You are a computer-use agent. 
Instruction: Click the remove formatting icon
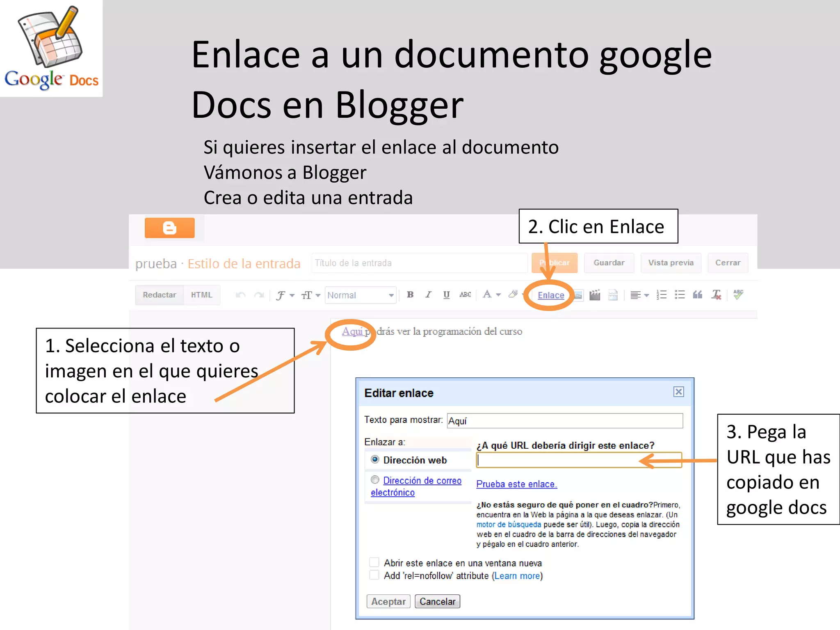tap(717, 295)
